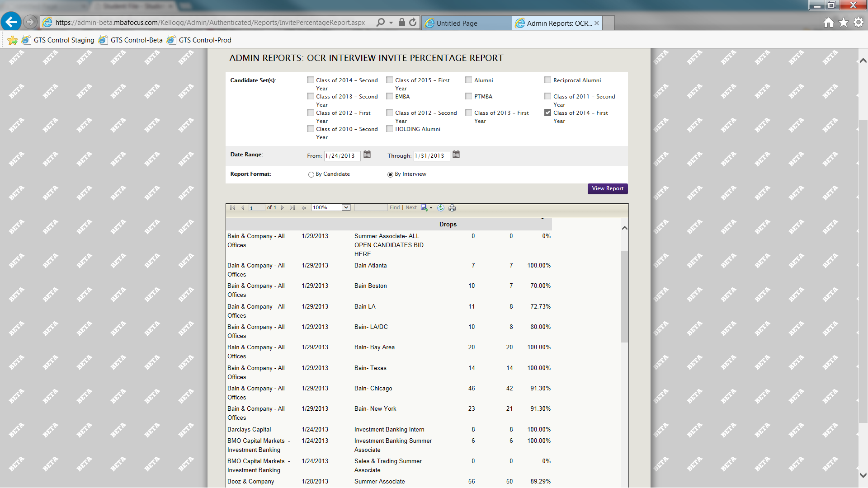Viewport: 868px width, 488px height.
Task: Click the View Report button
Action: pos(608,188)
